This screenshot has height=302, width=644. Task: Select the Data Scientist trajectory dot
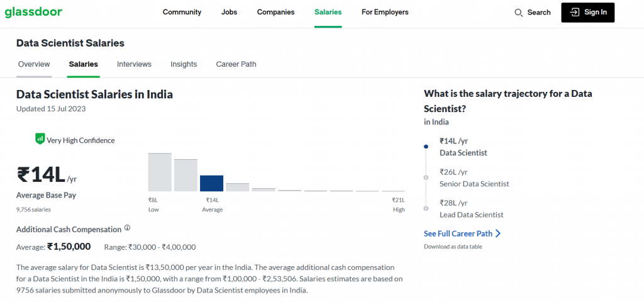[x=426, y=147]
